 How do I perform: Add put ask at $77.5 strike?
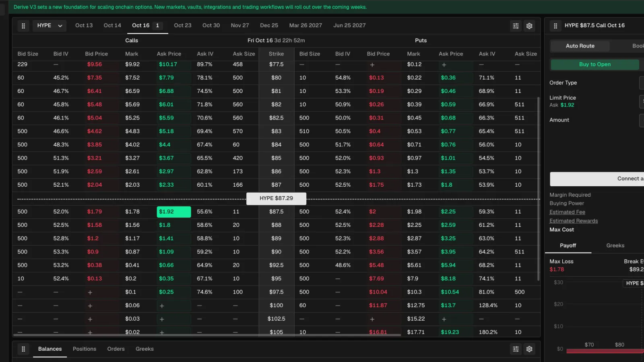pos(444,65)
